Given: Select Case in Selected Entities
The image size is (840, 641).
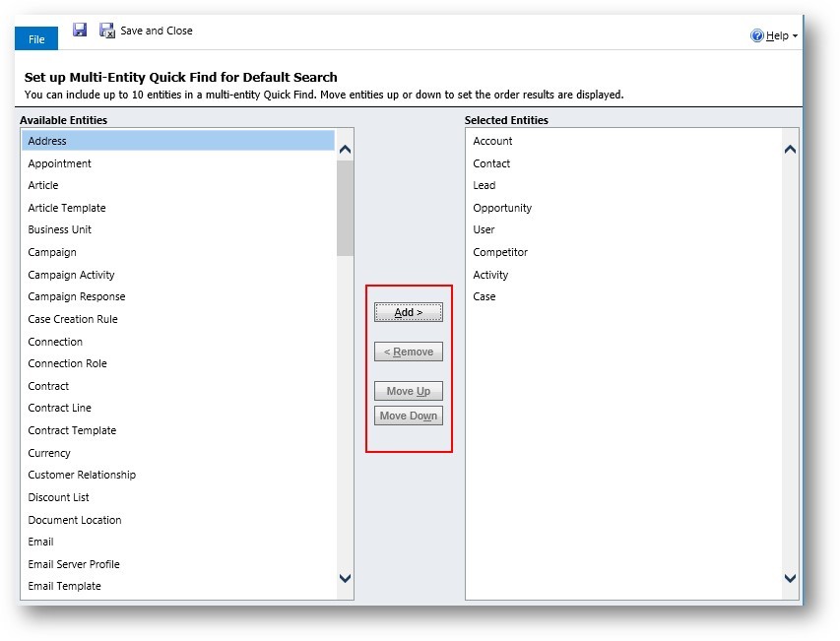Looking at the screenshot, I should (623, 296).
